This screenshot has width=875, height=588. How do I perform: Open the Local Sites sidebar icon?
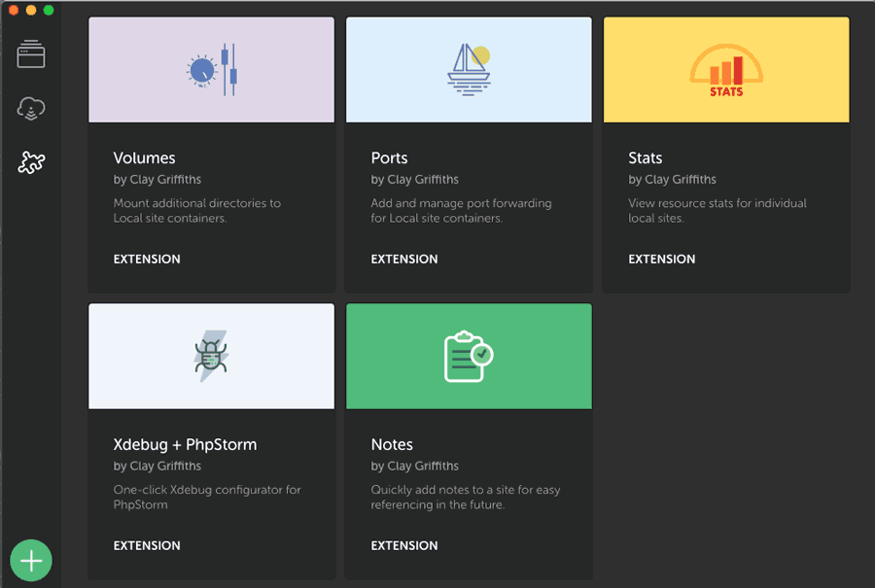click(x=31, y=54)
